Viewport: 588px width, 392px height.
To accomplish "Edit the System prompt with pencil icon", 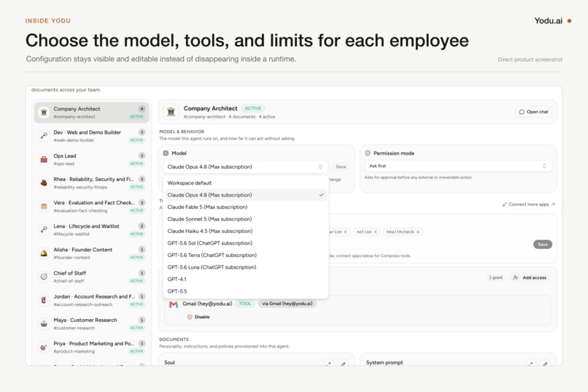I will coord(545,364).
